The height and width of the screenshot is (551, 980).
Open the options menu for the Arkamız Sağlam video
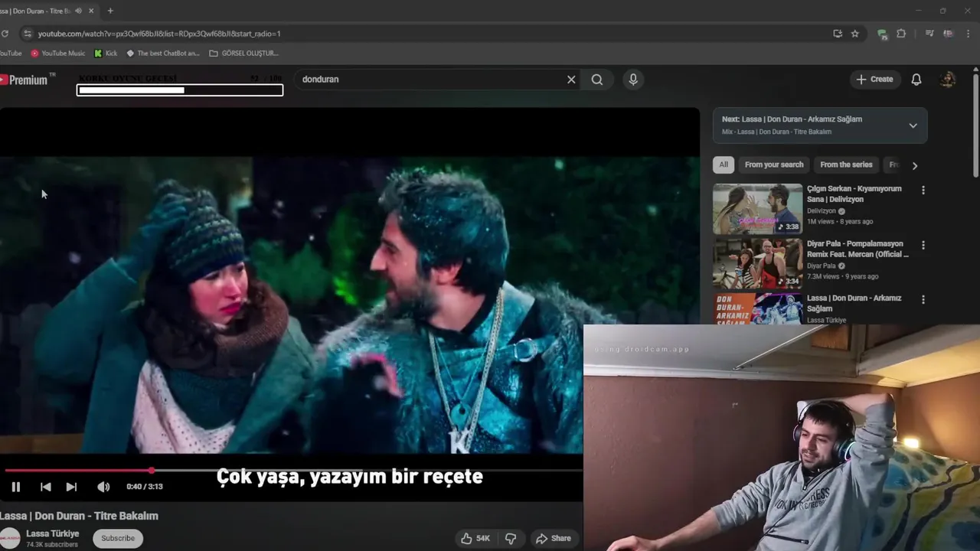923,299
